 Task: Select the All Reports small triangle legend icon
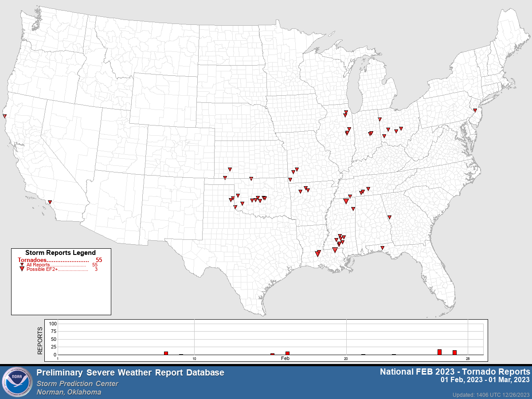click(x=22, y=265)
